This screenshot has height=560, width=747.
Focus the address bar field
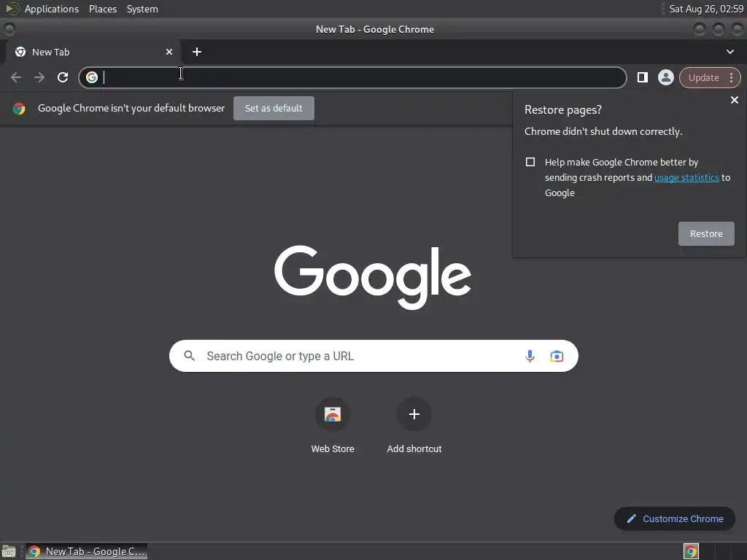pyautogui.click(x=352, y=77)
